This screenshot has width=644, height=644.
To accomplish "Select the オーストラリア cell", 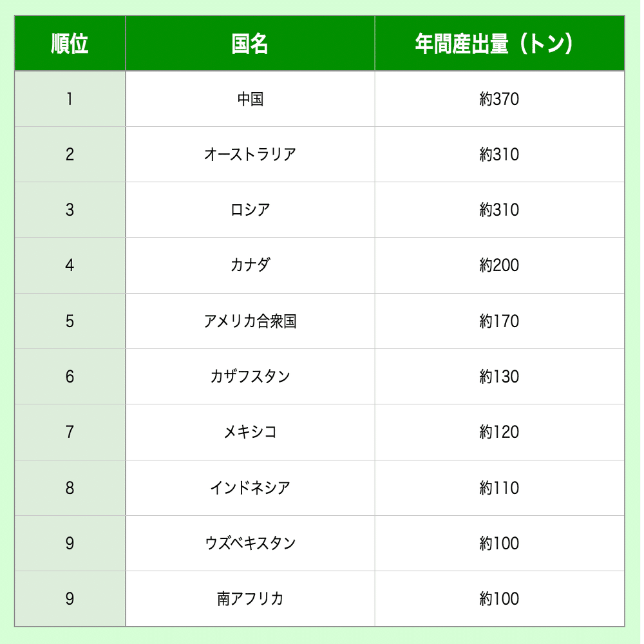I will [250, 155].
